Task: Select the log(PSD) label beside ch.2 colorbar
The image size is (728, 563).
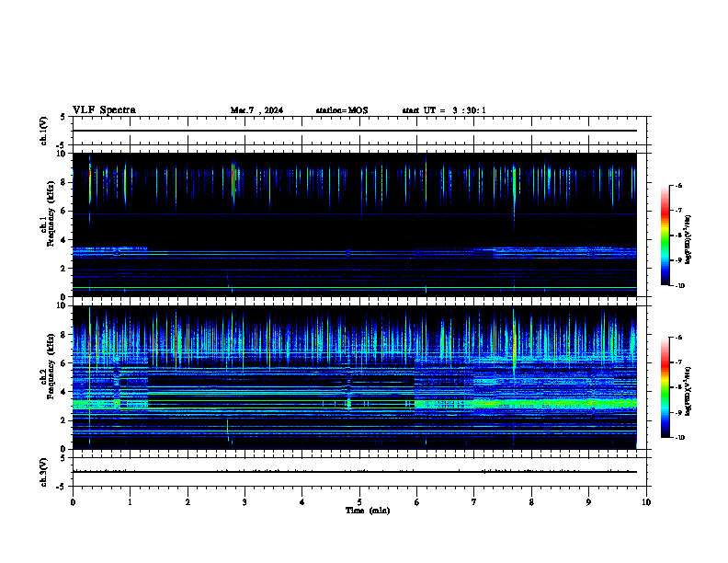Action: tap(688, 391)
